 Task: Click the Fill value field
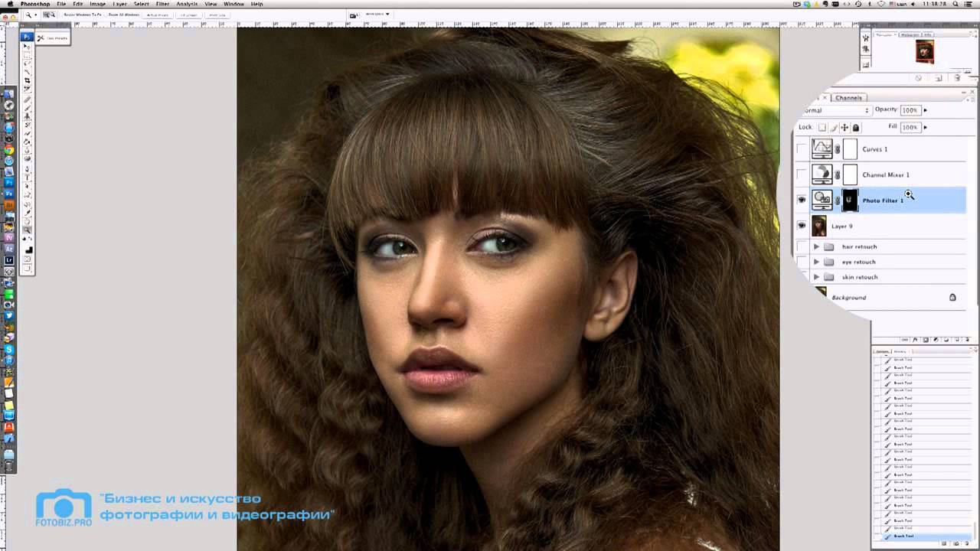click(910, 127)
